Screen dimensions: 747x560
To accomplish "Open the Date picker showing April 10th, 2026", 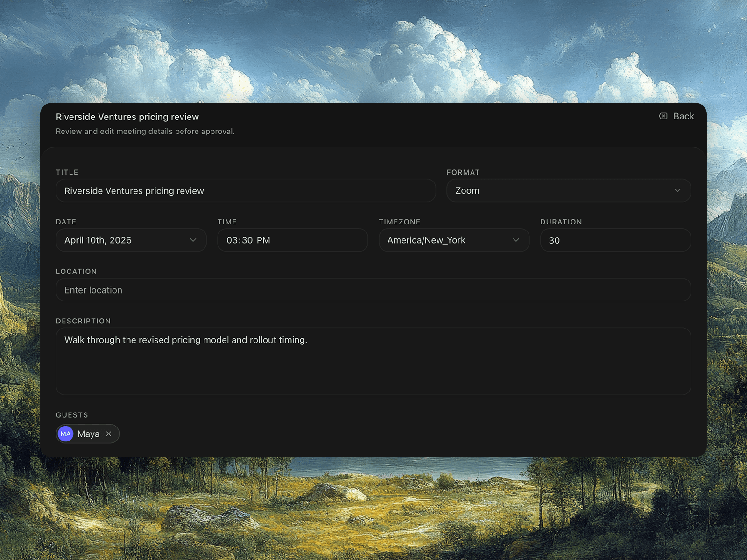I will pyautogui.click(x=131, y=240).
